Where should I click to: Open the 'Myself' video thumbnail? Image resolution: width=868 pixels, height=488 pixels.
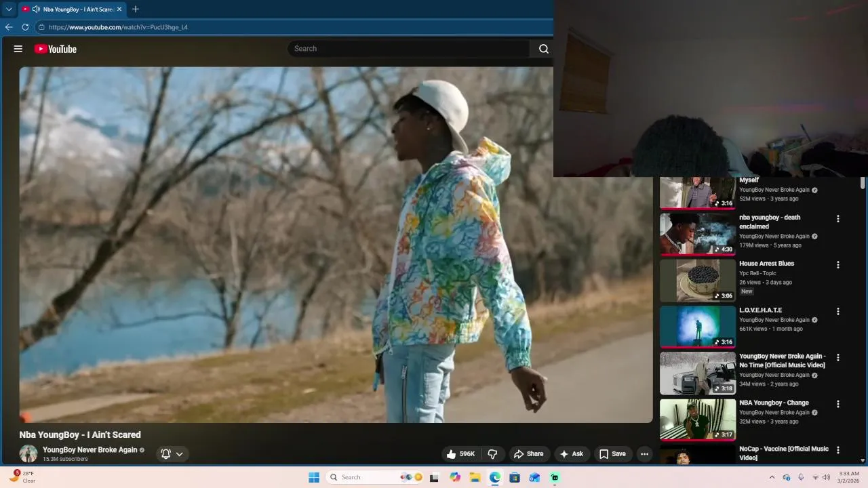698,192
